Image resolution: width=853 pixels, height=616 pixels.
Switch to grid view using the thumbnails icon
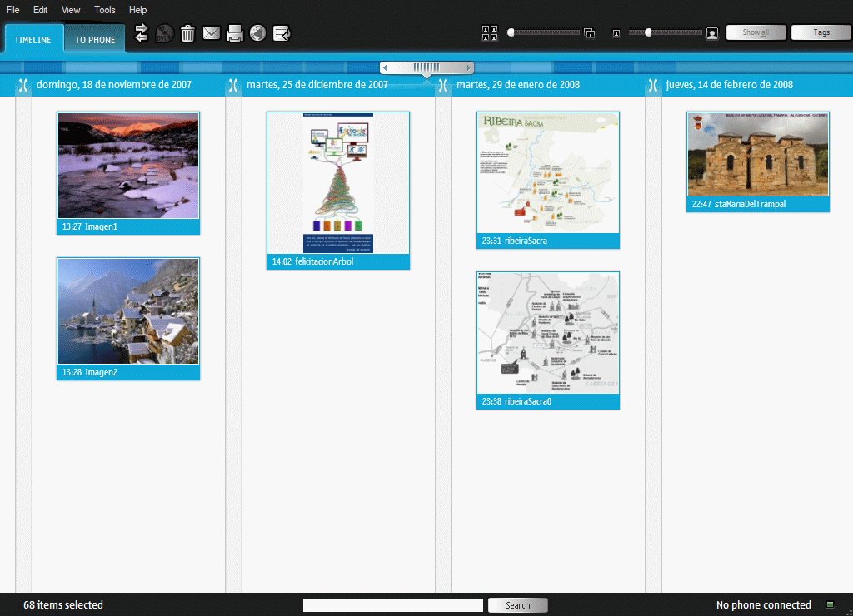490,33
